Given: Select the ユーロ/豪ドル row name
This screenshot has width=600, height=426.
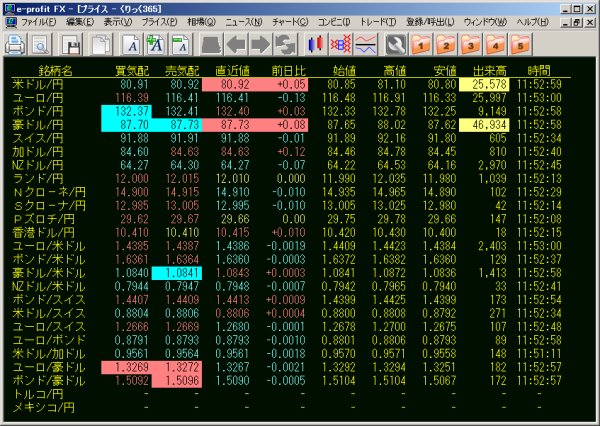Looking at the screenshot, I should (49, 367).
